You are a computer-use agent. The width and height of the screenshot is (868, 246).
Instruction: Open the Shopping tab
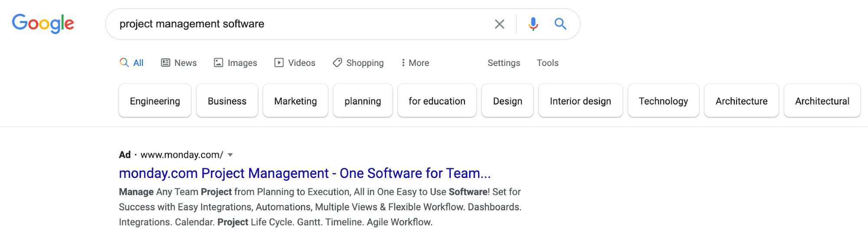point(358,63)
